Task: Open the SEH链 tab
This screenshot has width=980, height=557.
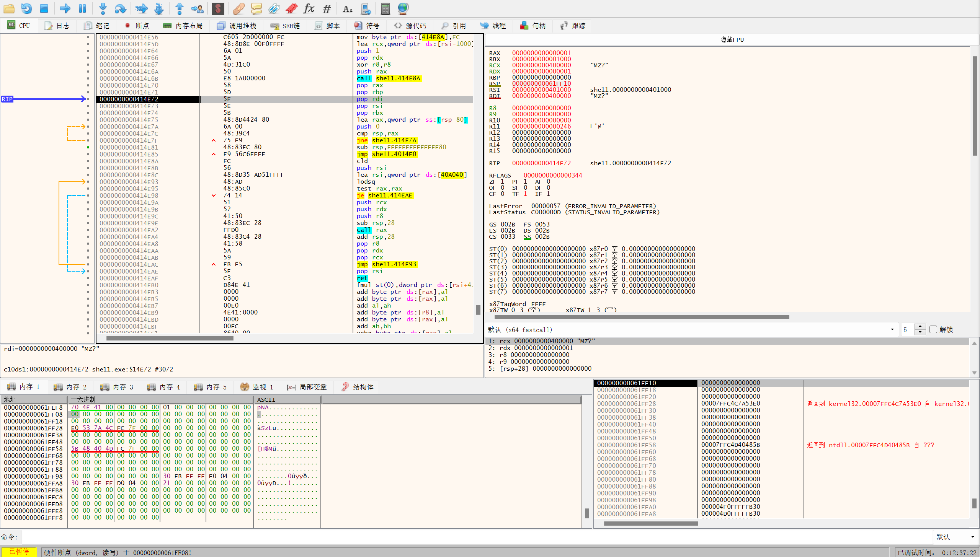Action: click(x=285, y=26)
